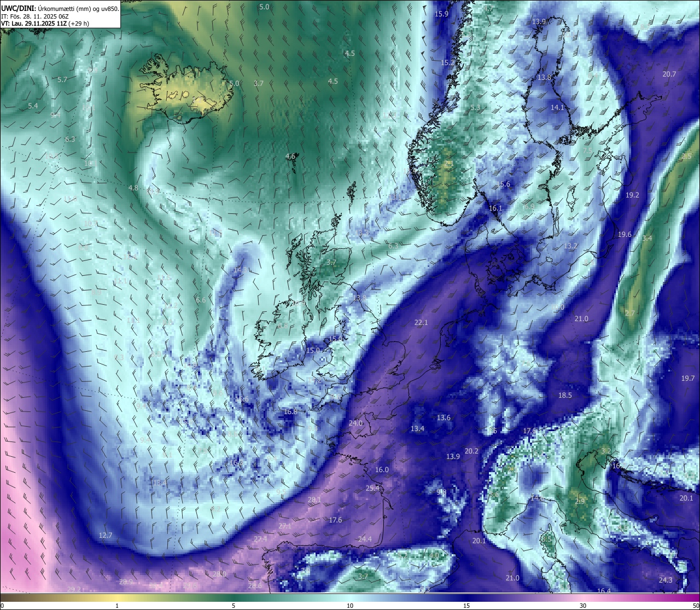Click the 5.4 value label

coord(33,106)
